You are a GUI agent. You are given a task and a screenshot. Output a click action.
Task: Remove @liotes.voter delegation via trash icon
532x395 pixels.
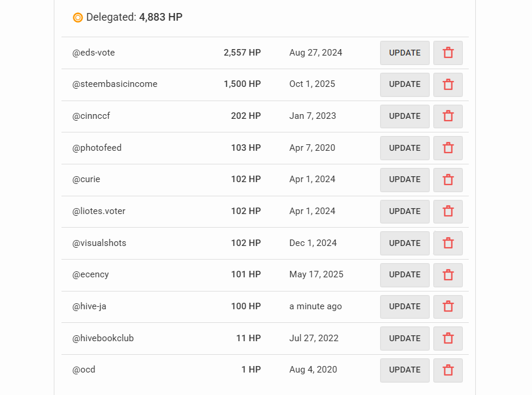(x=448, y=211)
